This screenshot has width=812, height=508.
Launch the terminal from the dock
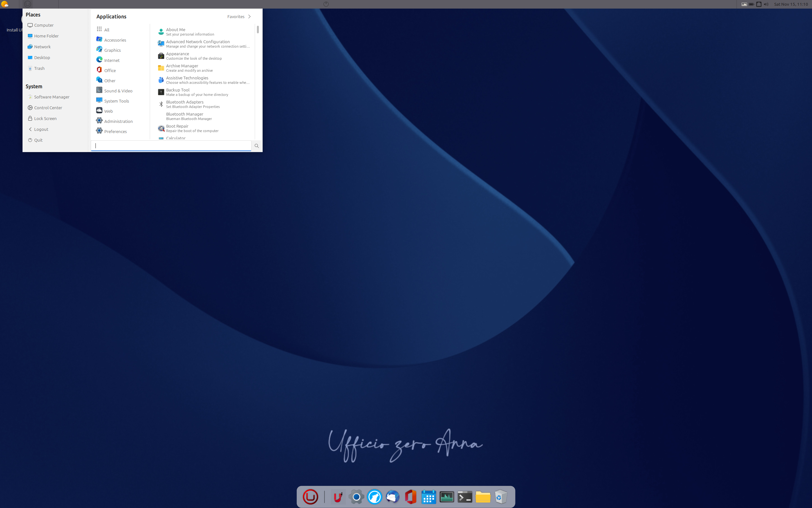pyautogui.click(x=465, y=497)
